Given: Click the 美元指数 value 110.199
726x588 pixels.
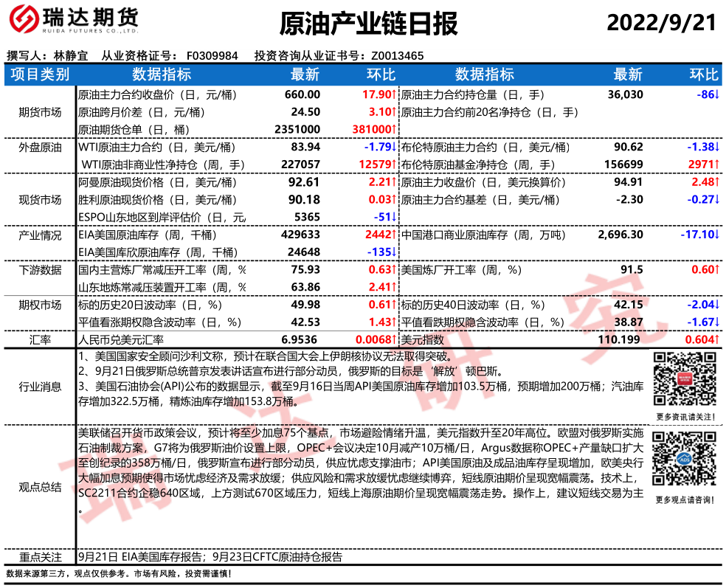Looking at the screenshot, I should tap(622, 339).
